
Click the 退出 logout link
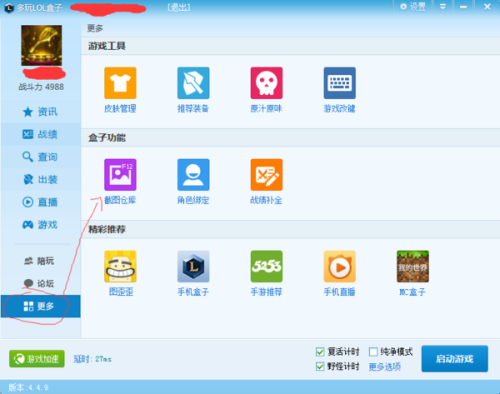(179, 7)
